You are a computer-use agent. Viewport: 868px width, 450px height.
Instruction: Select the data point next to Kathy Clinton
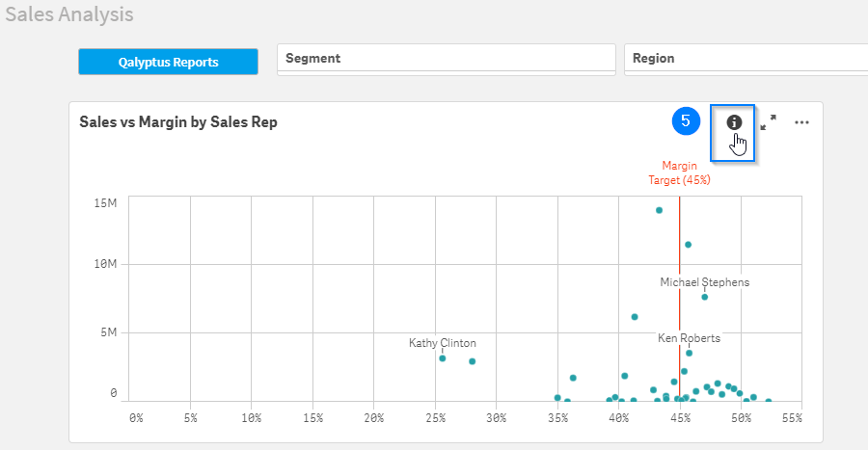pos(473,361)
